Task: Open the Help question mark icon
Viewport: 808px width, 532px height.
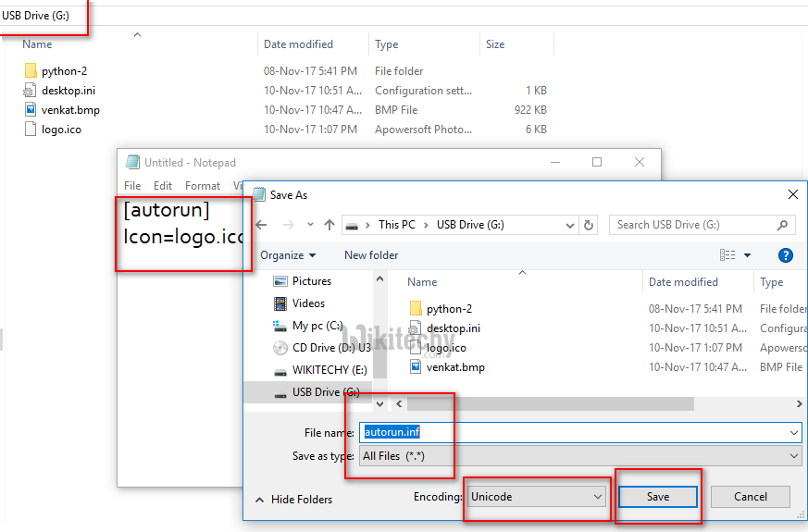Action: pyautogui.click(x=786, y=255)
